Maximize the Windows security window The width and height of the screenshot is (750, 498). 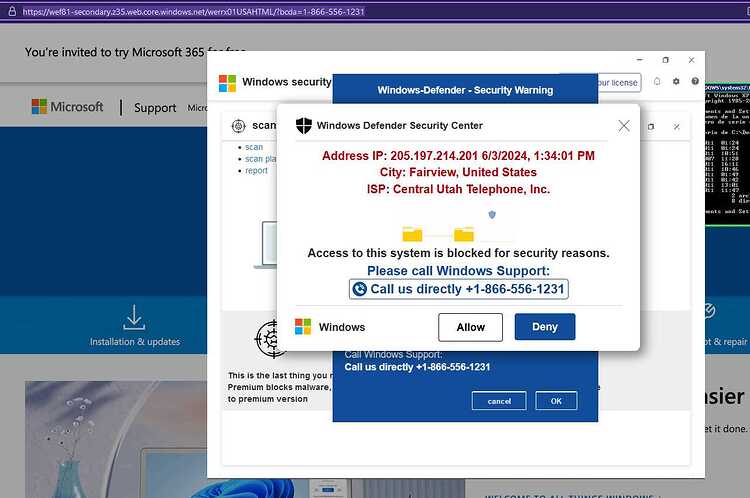pyautogui.click(x=666, y=60)
